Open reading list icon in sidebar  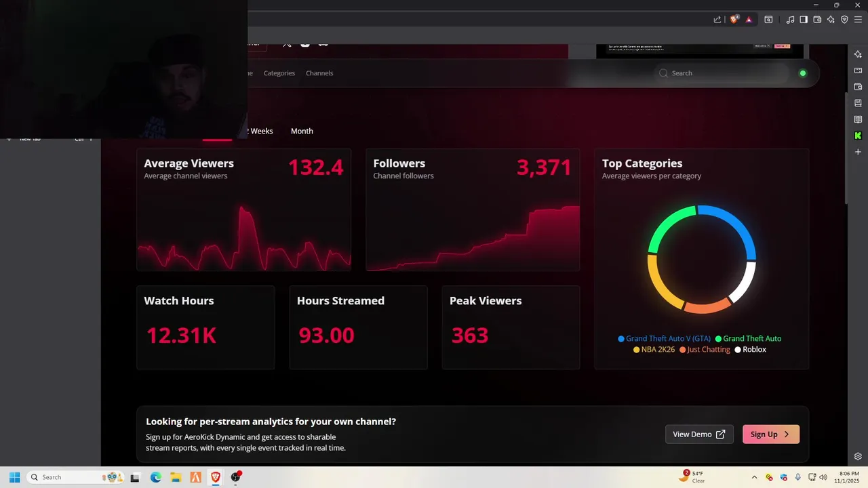(x=858, y=119)
